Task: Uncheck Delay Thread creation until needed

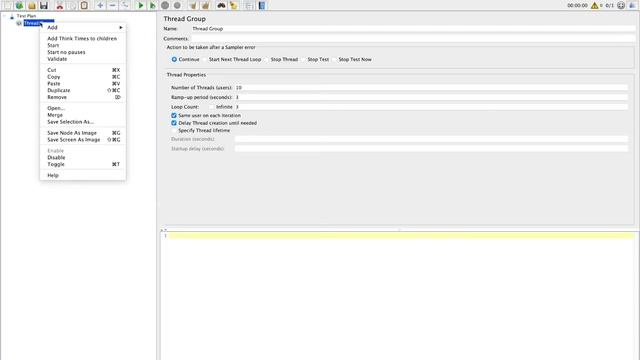Action: click(x=174, y=123)
